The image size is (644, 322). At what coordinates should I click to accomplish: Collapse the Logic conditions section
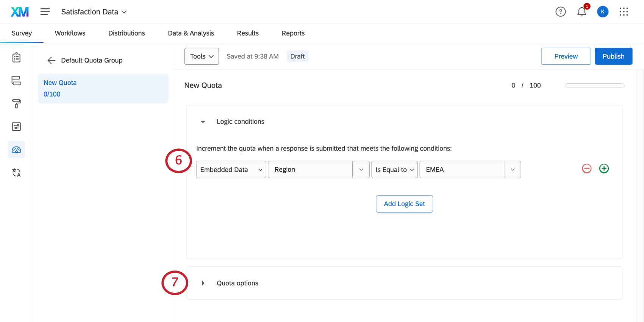[203, 122]
